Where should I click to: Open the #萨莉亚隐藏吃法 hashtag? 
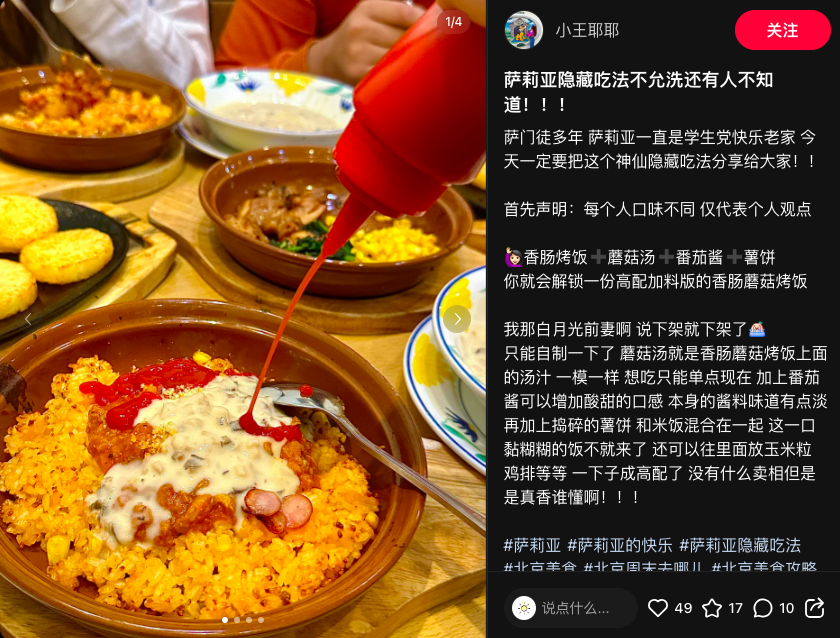pyautogui.click(x=740, y=545)
